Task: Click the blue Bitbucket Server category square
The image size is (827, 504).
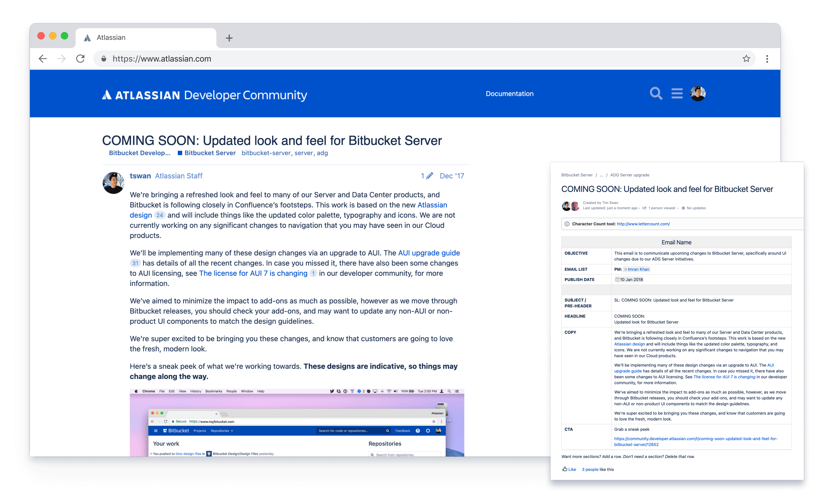Action: pos(180,153)
